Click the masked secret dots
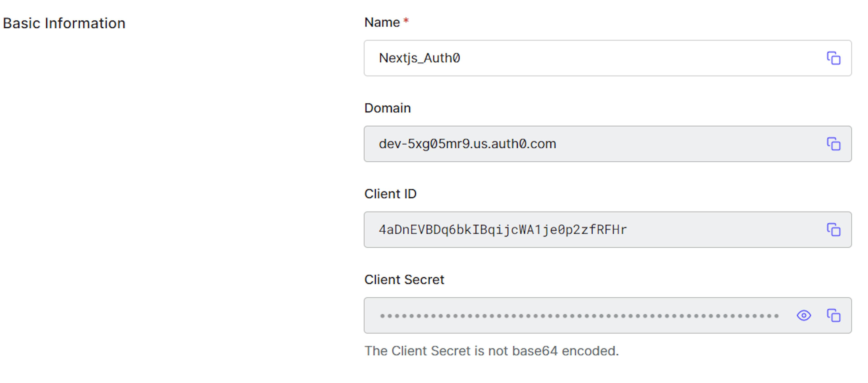This screenshot has height=383, width=868. 579,316
